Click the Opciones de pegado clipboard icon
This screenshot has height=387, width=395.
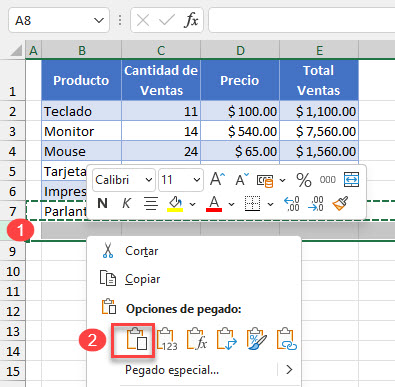tap(109, 306)
